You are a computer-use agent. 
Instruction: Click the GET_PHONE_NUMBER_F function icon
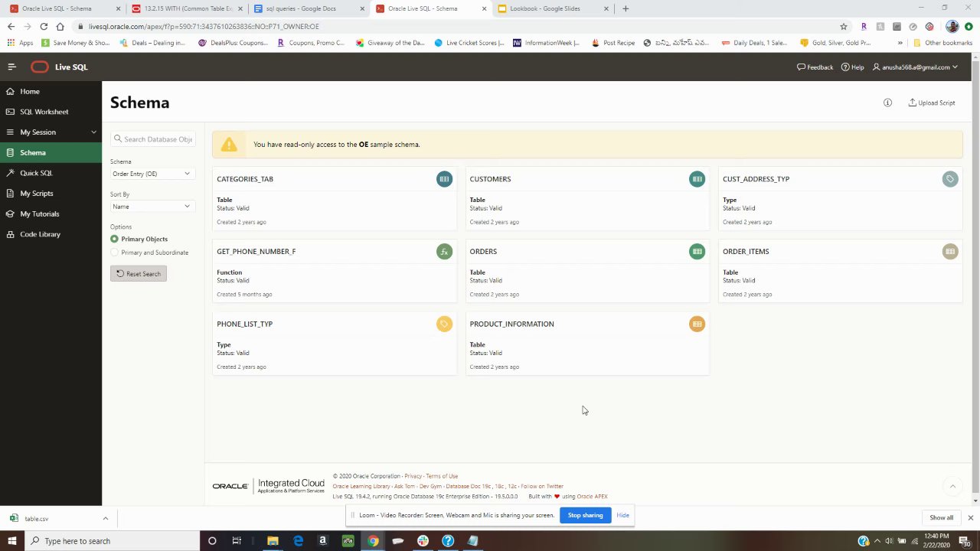click(444, 252)
